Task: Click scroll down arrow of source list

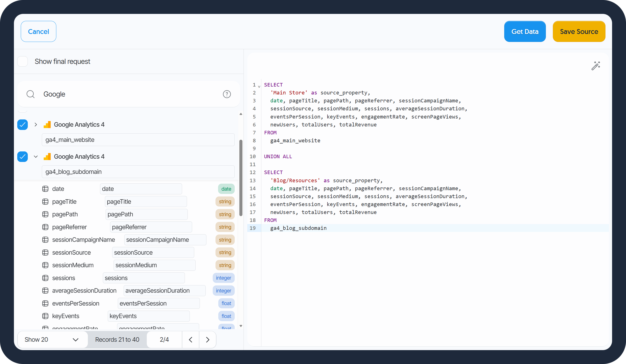Action: point(241,326)
